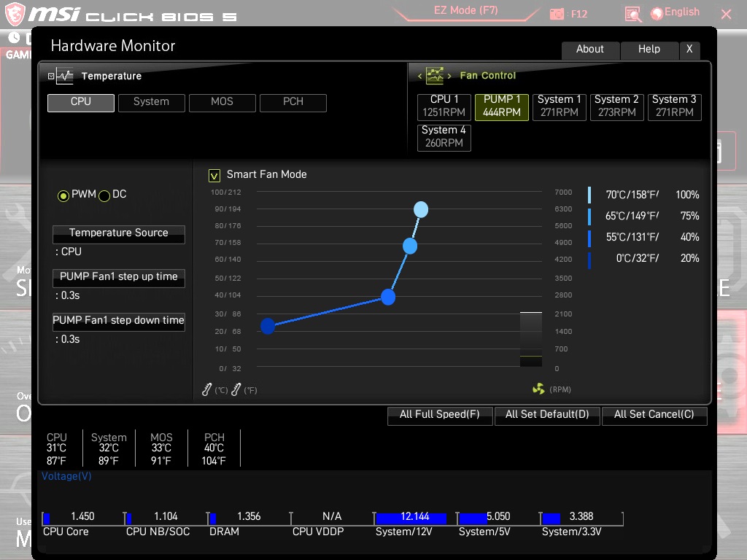
Task: Click the 65°C/149°F 75% legend entry
Action: click(x=643, y=216)
